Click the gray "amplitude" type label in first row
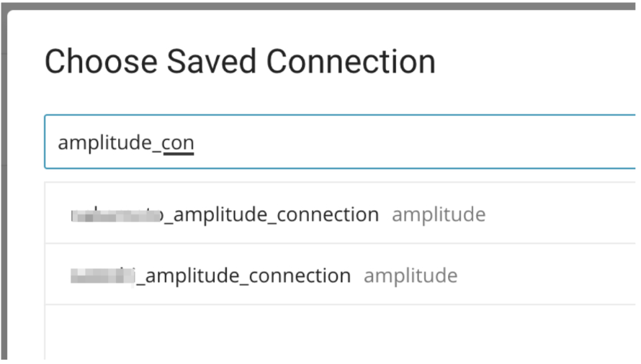 438,214
